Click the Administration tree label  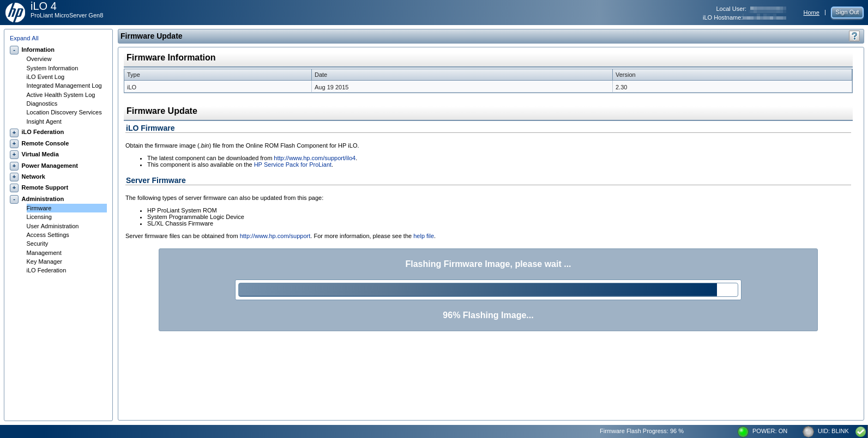pos(43,199)
